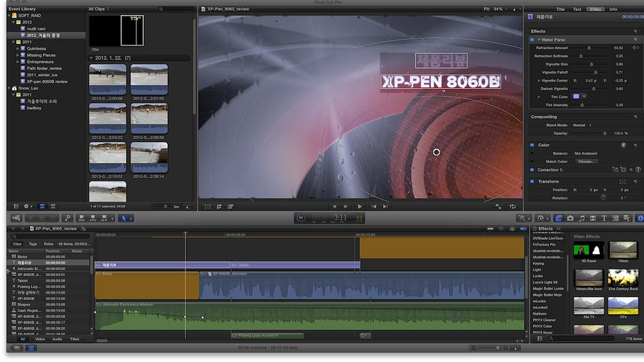
Task: Open the Title inspector tab
Action: [x=560, y=9]
